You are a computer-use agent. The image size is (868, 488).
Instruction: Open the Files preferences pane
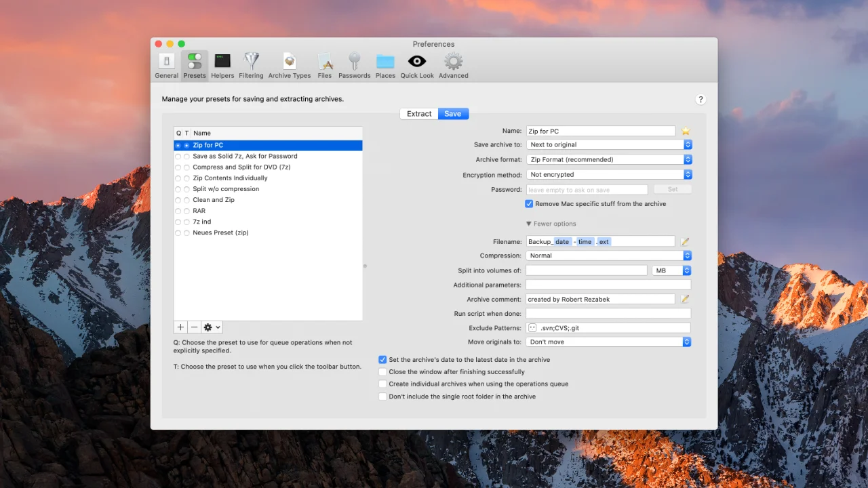coord(325,65)
